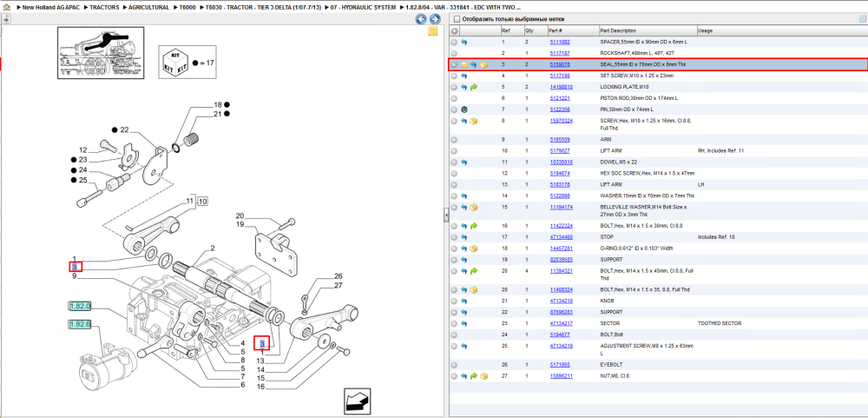The width and height of the screenshot is (868, 418).
Task: Open part number link 14198810
Action: (561, 87)
